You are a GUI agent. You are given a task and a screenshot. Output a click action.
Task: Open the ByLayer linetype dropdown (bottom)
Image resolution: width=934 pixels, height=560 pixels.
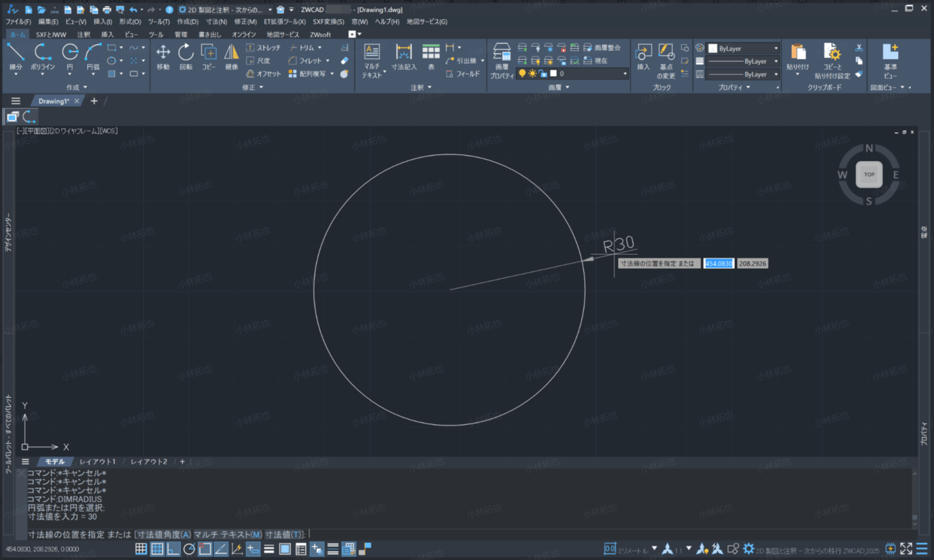pos(776,74)
